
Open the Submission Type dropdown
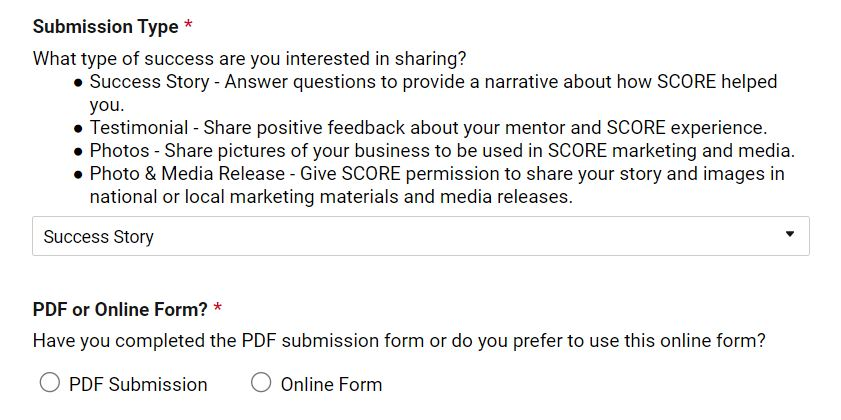pos(420,237)
